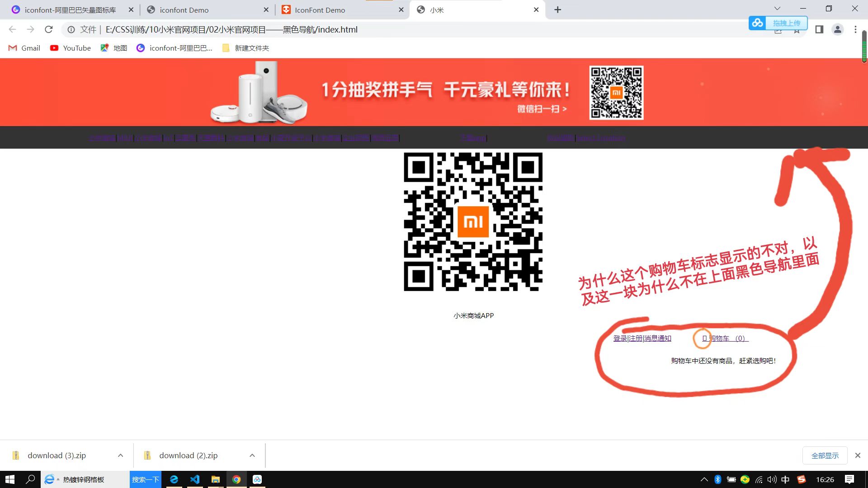Open the downloaded file download (3).zip
The width and height of the screenshot is (868, 488).
[x=57, y=455]
